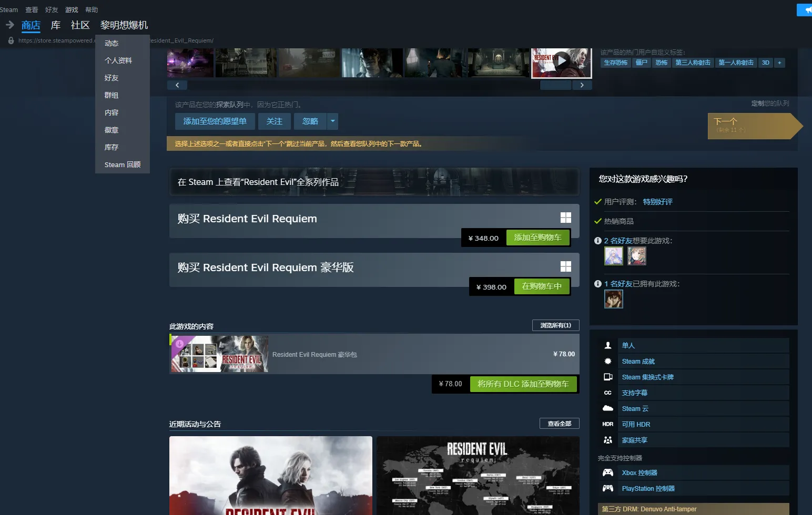The height and width of the screenshot is (515, 812).
Task: Select 徽章 from the profile dropdown menu
Action: click(x=111, y=130)
